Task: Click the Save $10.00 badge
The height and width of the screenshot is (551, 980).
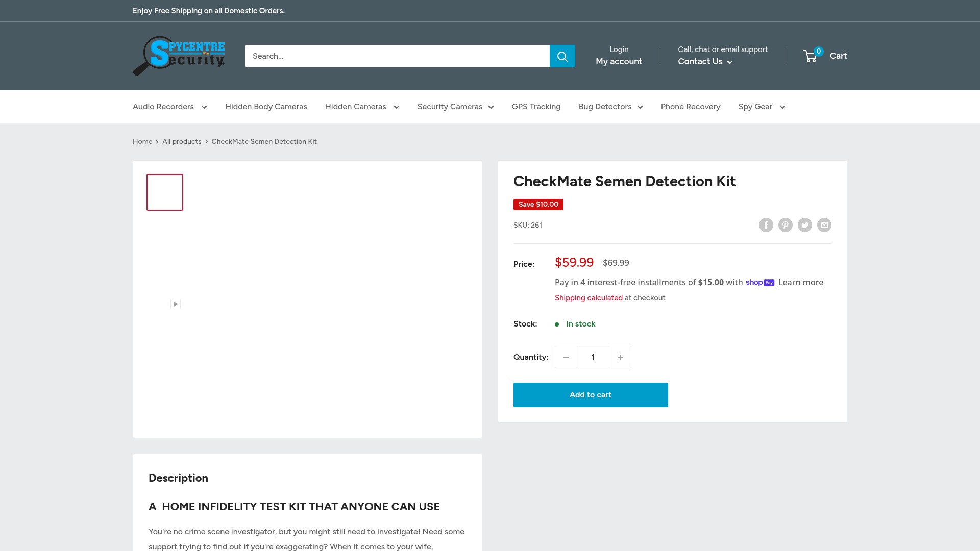Action: 538,205
